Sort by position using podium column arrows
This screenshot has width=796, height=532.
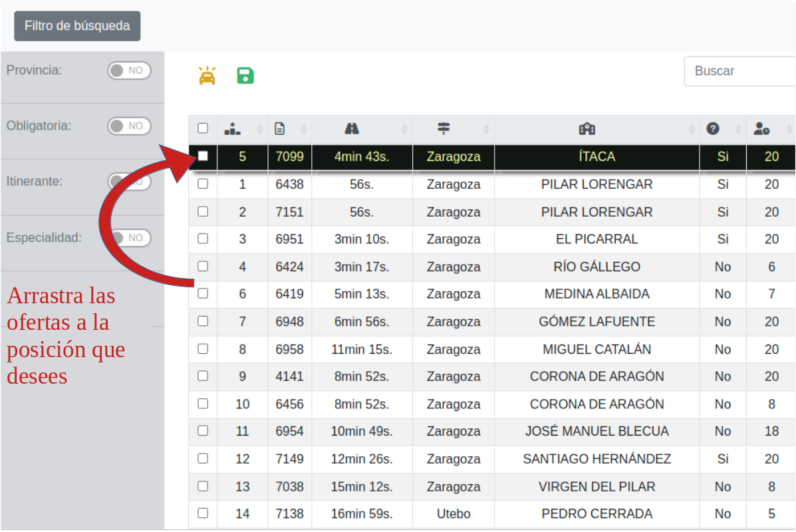(261, 129)
